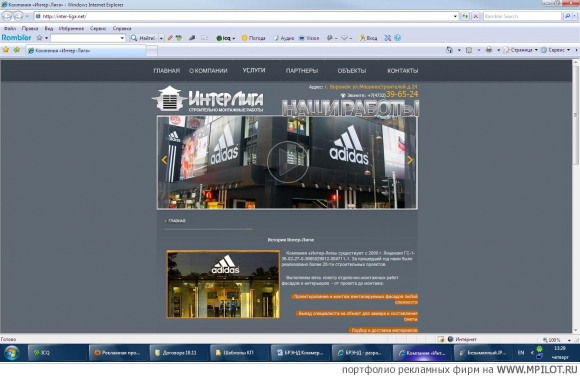Go to ГЛАВНАЯ in site navigation
The height and width of the screenshot is (377, 580).
pyautogui.click(x=166, y=71)
